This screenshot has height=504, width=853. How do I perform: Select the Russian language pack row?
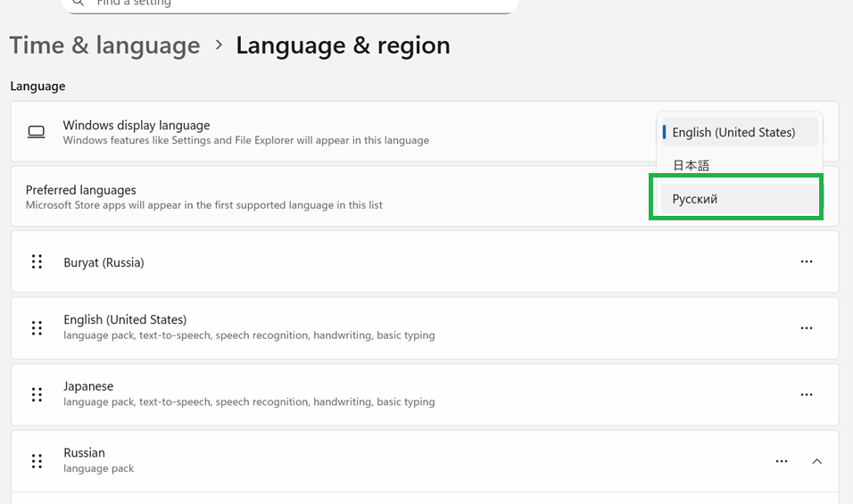425,461
